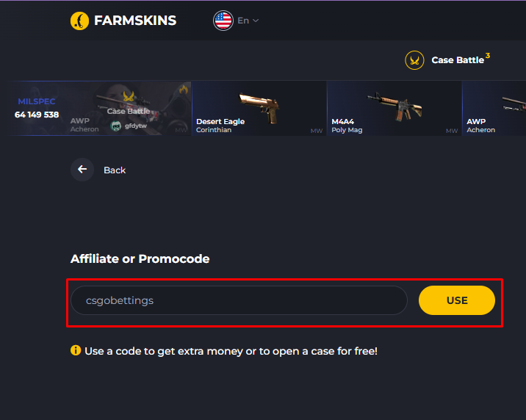Click the promocode input field
The image size is (526, 420).
pos(239,300)
